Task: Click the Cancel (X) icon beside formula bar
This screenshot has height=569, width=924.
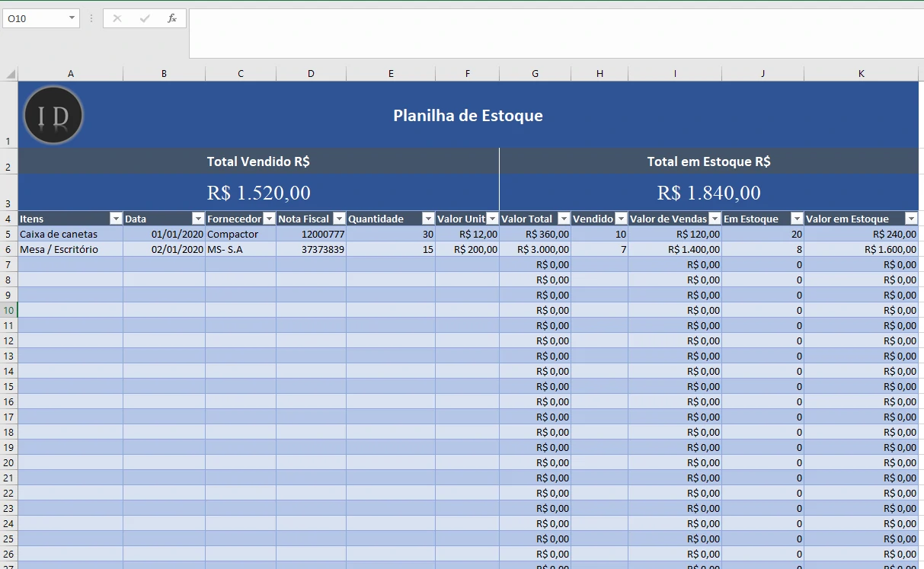Action: (x=116, y=18)
